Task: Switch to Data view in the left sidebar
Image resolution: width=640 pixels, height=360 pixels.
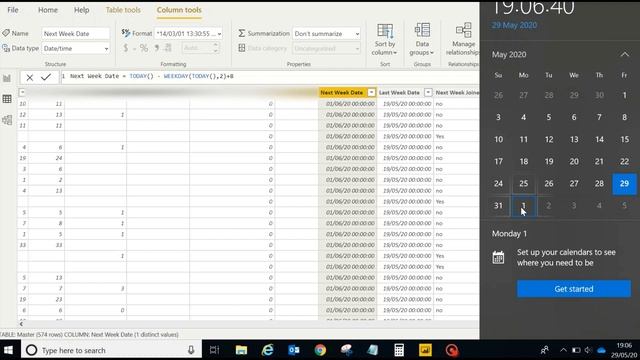Action: pos(7,99)
